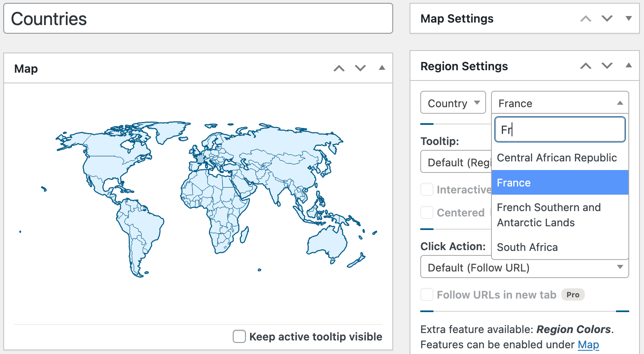Move the Region Settings panel up

pos(586,66)
